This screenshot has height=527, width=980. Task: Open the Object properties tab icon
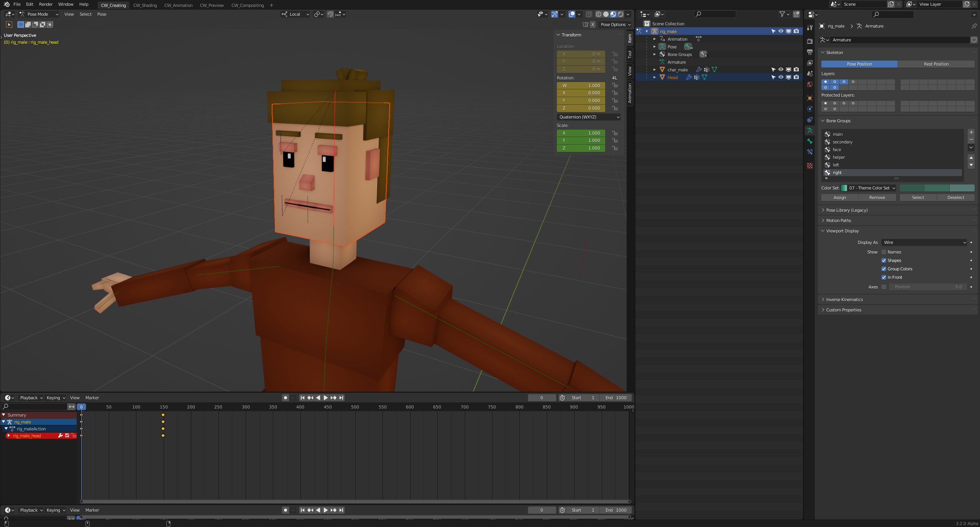click(x=809, y=98)
